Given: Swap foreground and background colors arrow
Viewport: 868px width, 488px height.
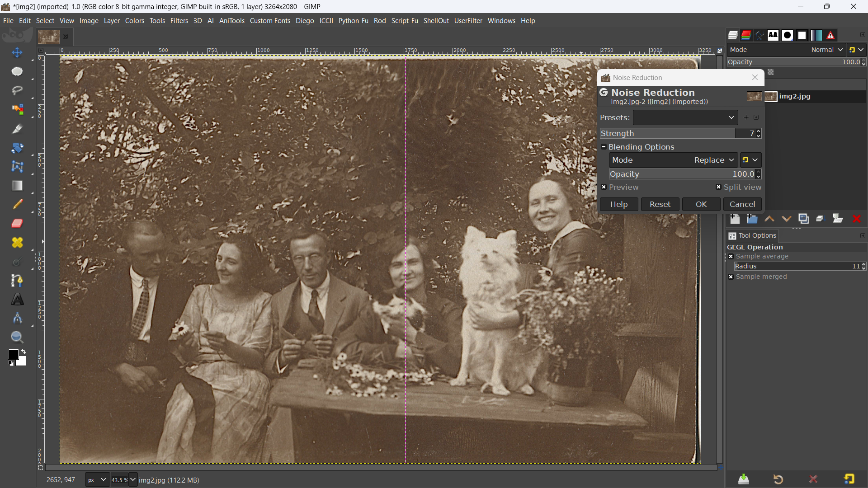Looking at the screenshot, I should [24, 351].
